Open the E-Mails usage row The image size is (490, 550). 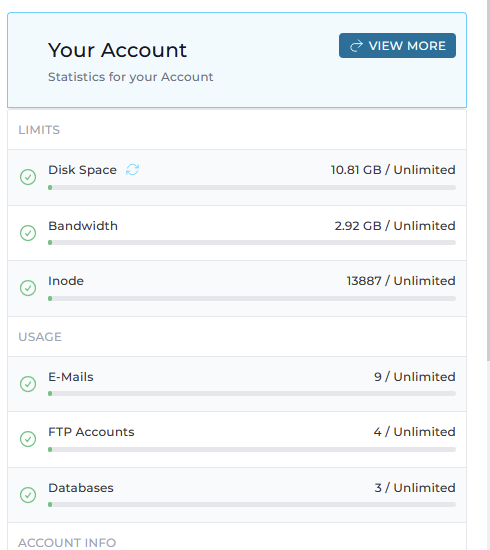click(x=237, y=384)
